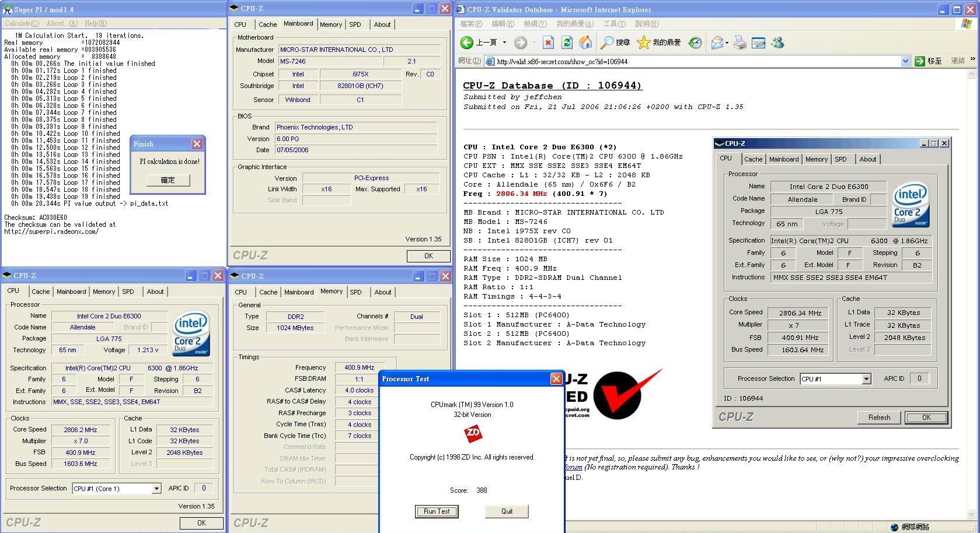Switch to Cache tab in Memory CPU-Z window
980x533 pixels.
point(268,292)
